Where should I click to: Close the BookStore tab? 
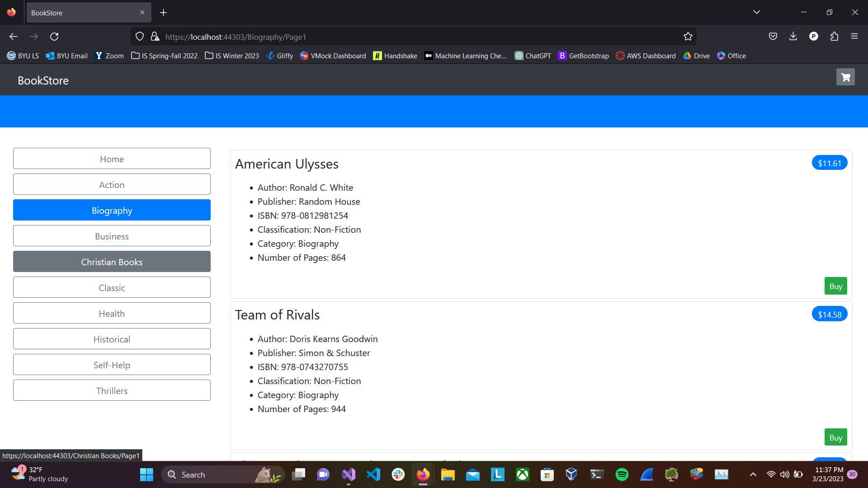point(142,13)
